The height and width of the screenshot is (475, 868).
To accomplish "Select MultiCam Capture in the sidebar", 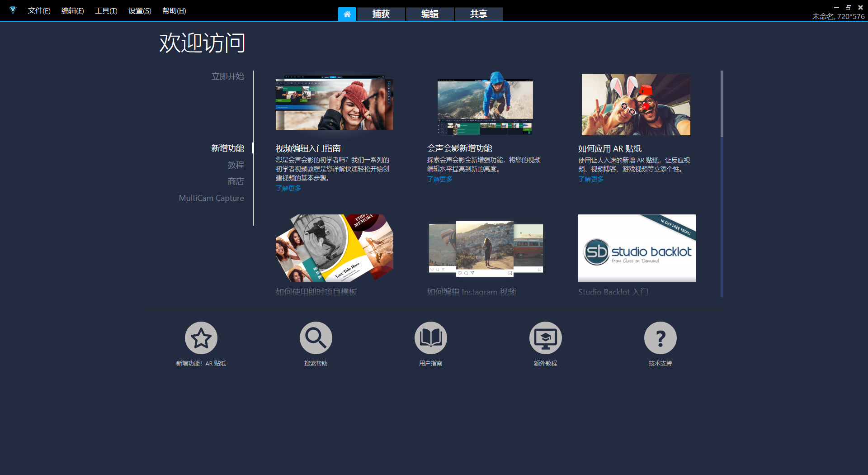I will click(211, 198).
